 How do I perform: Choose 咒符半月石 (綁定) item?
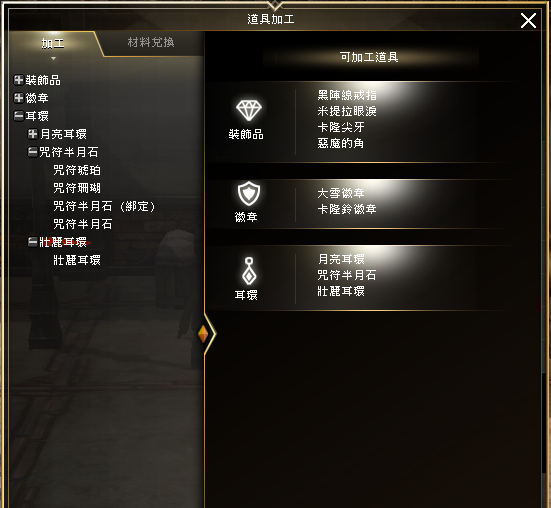point(104,206)
